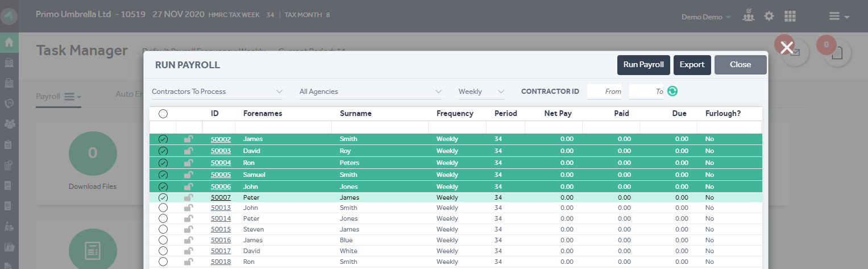This screenshot has width=868, height=269.
Task: Click the lock icon for contractor 50016
Action: (189, 240)
